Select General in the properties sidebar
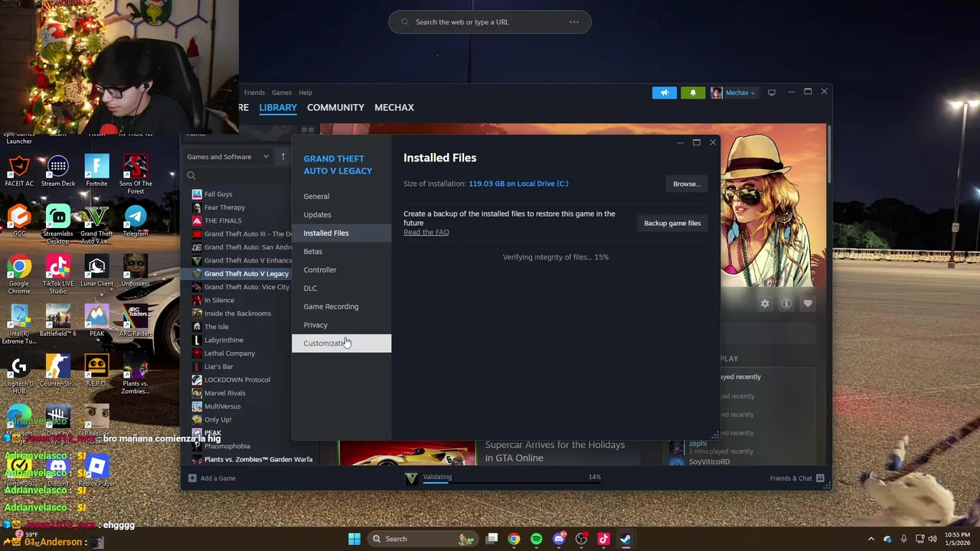Screen dimensions: 980x551 [341, 197]
